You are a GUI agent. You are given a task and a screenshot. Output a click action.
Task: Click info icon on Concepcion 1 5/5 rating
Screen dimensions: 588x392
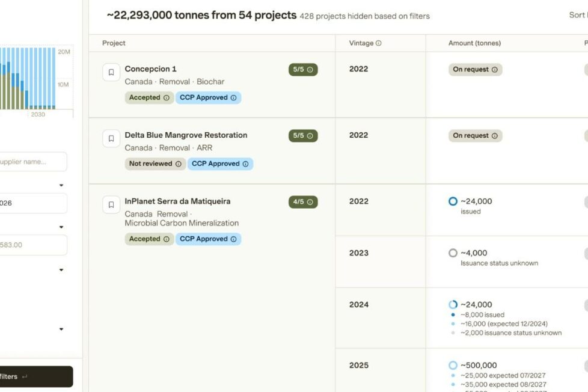coord(310,70)
